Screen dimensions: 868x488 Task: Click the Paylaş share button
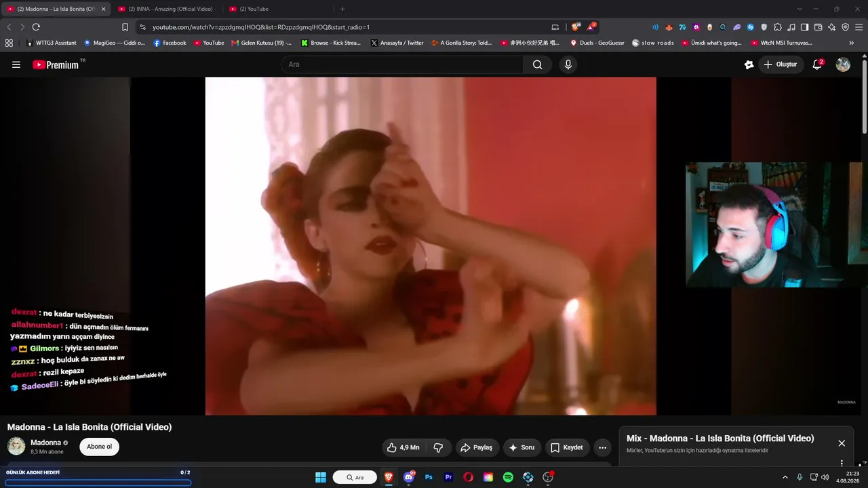coord(477,447)
